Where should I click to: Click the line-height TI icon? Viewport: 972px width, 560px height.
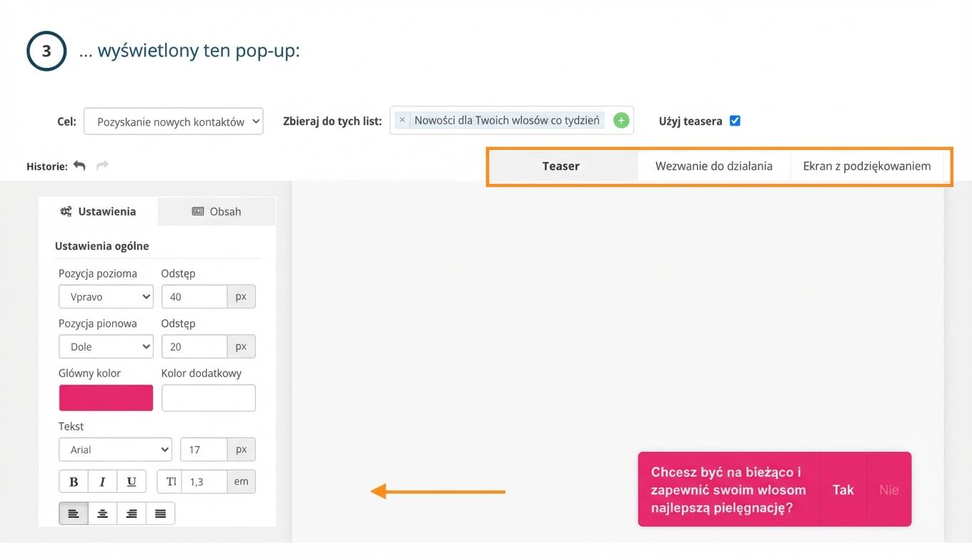(170, 481)
